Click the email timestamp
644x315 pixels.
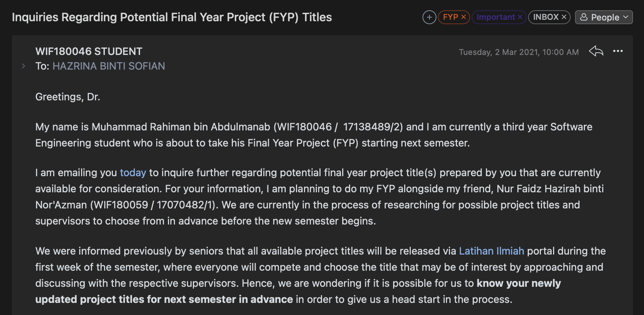point(519,52)
